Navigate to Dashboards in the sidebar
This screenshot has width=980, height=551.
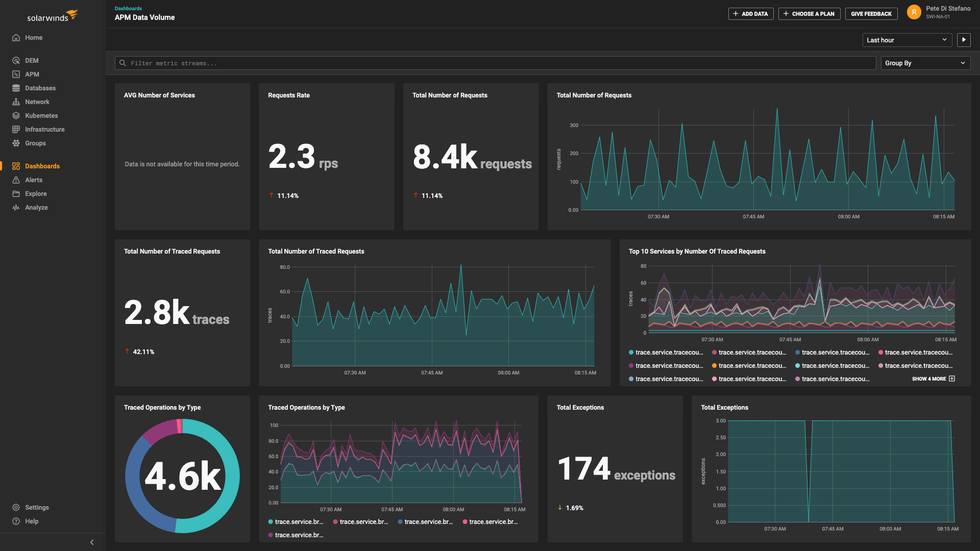pos(16,166)
